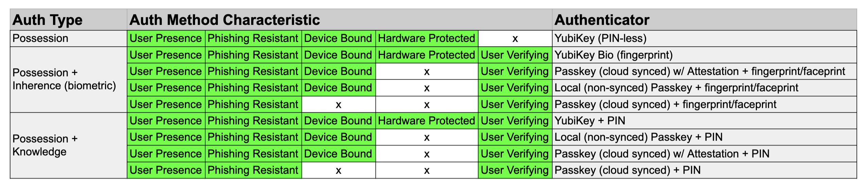Select the Auth Method Characteristic header cell
Image resolution: width=868 pixels, height=188 pixels.
click(x=225, y=20)
